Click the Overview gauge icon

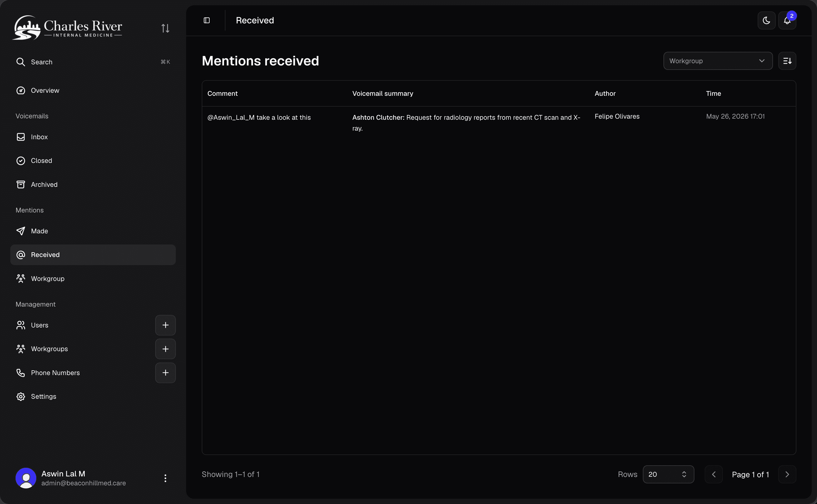(21, 91)
